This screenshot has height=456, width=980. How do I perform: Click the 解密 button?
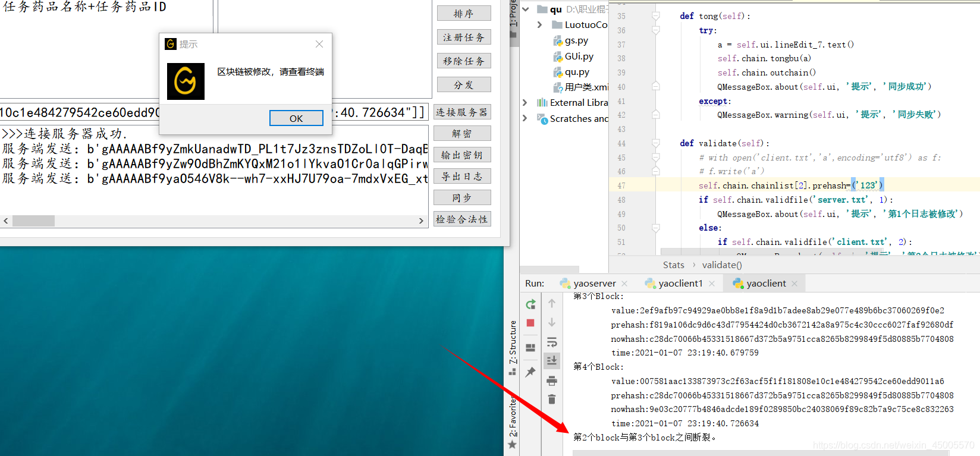click(462, 133)
